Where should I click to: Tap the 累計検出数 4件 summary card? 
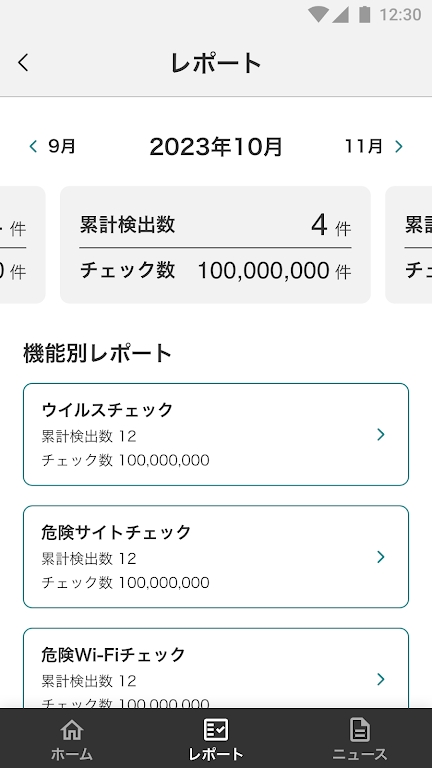point(216,245)
